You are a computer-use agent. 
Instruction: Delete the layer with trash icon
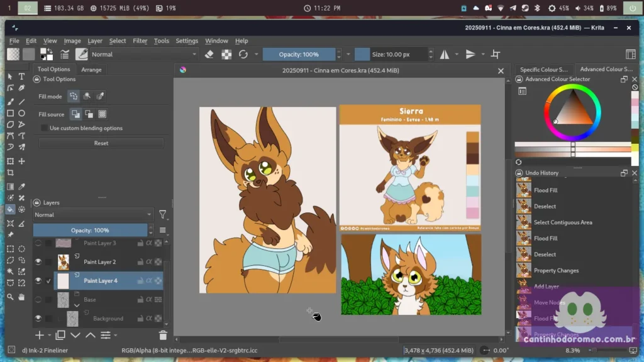point(163,336)
